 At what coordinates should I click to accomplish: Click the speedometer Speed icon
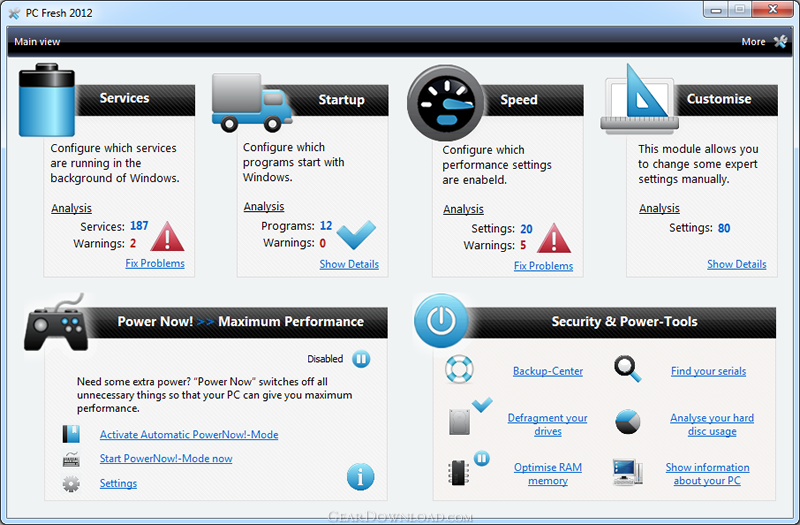tap(445, 103)
